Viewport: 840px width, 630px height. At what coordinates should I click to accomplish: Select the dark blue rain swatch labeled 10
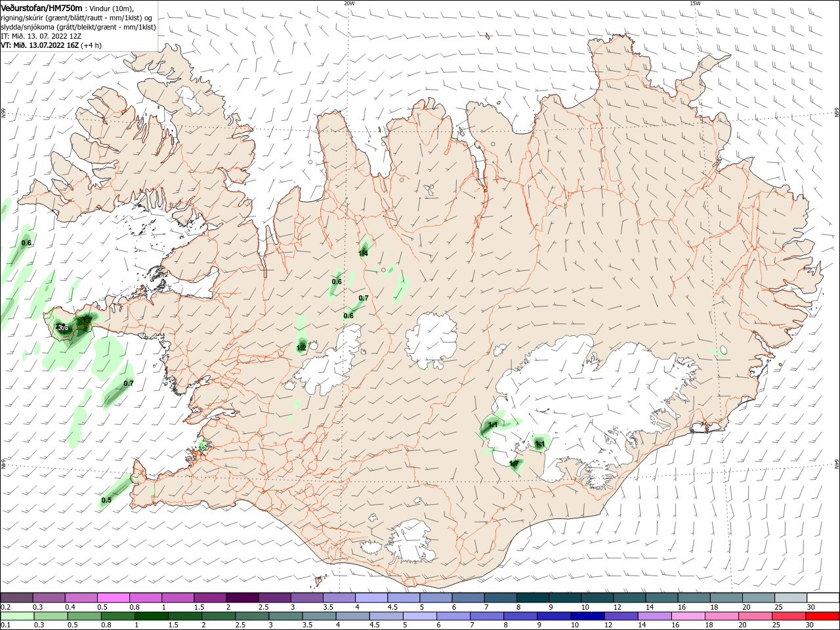pyautogui.click(x=586, y=616)
